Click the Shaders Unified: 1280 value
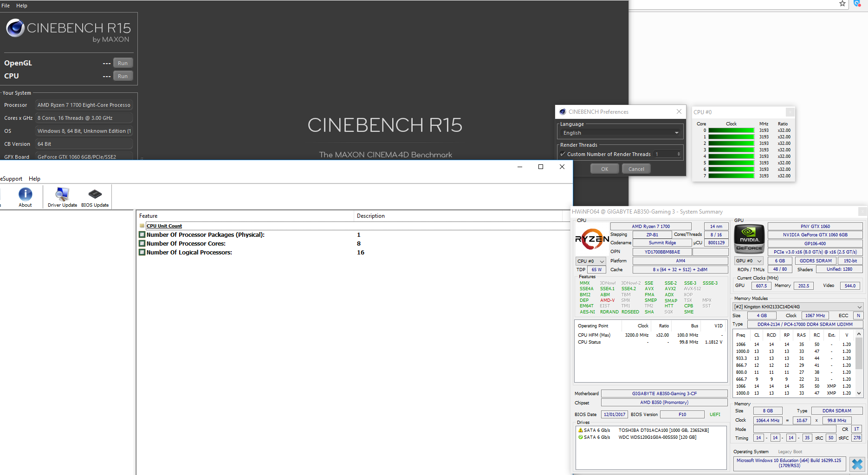The image size is (868, 475). click(840, 269)
